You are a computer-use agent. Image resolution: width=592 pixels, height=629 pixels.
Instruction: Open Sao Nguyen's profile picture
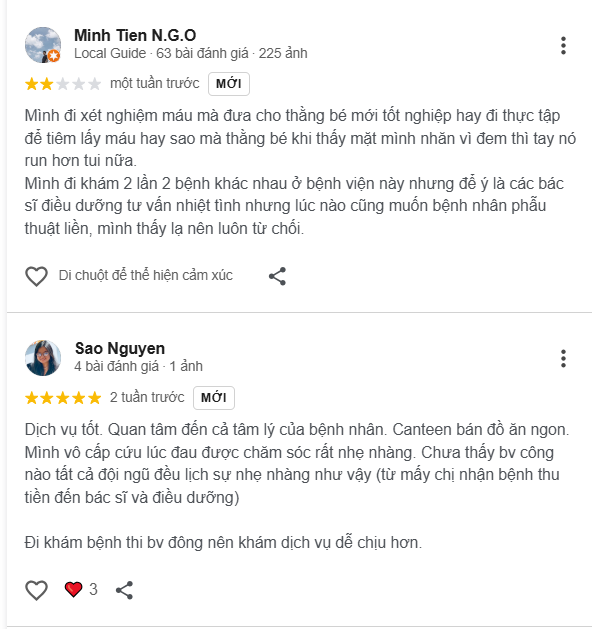[43, 358]
